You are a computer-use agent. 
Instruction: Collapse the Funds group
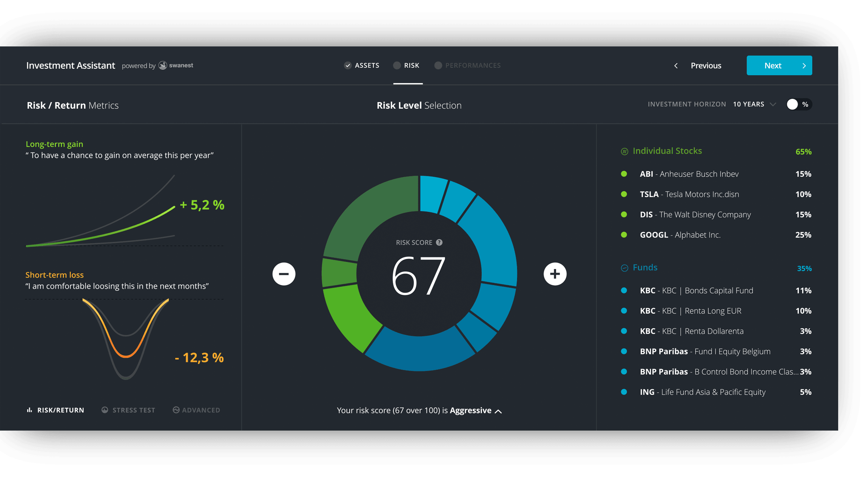(x=624, y=268)
